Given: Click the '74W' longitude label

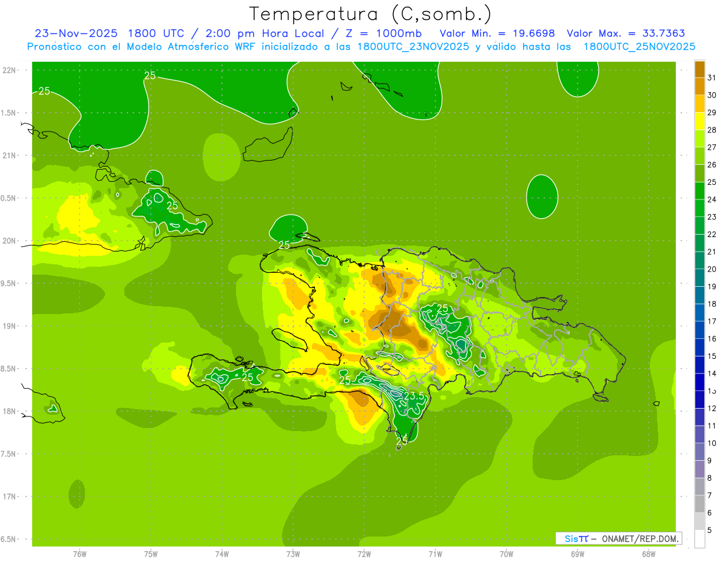Looking at the screenshot, I should click(221, 554).
